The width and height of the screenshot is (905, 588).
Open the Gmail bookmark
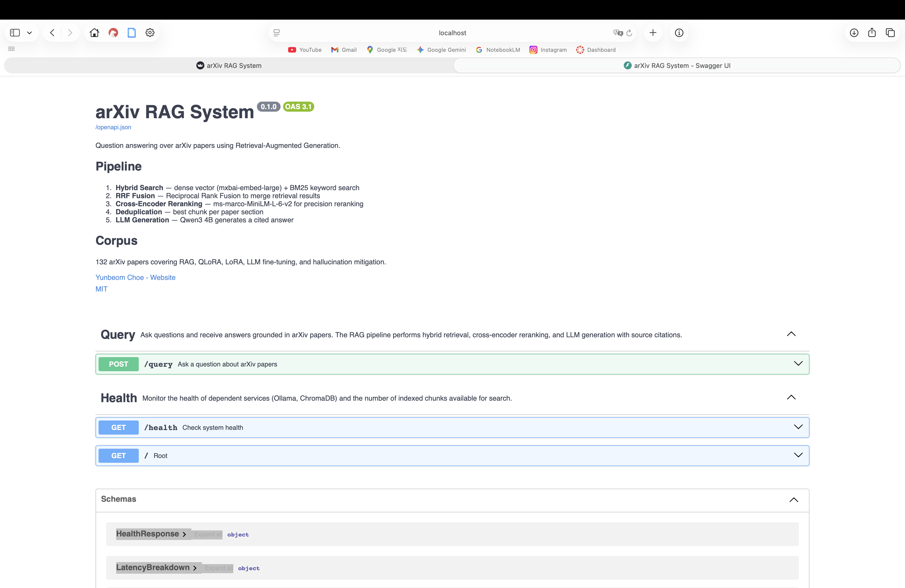click(343, 50)
